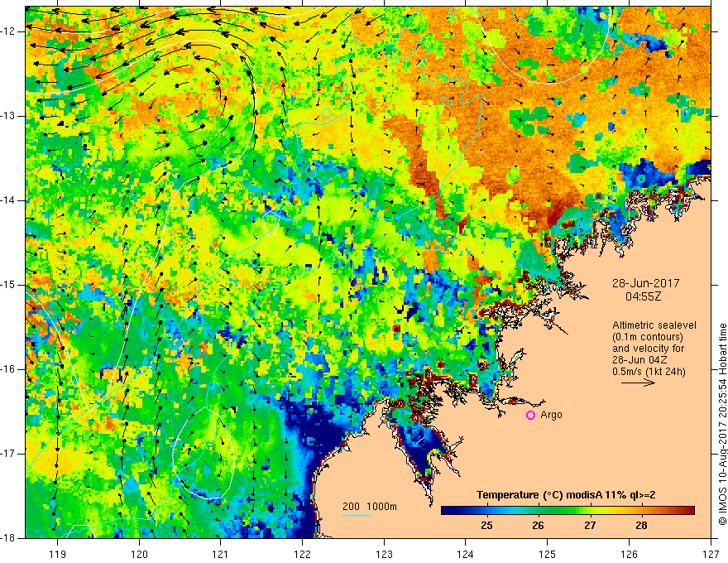Click the 'and velocity for' caption line
The image size is (728, 563).
coord(648,349)
